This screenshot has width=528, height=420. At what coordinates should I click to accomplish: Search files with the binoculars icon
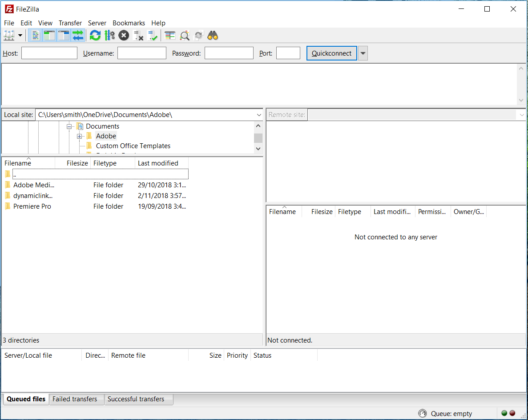(x=213, y=35)
